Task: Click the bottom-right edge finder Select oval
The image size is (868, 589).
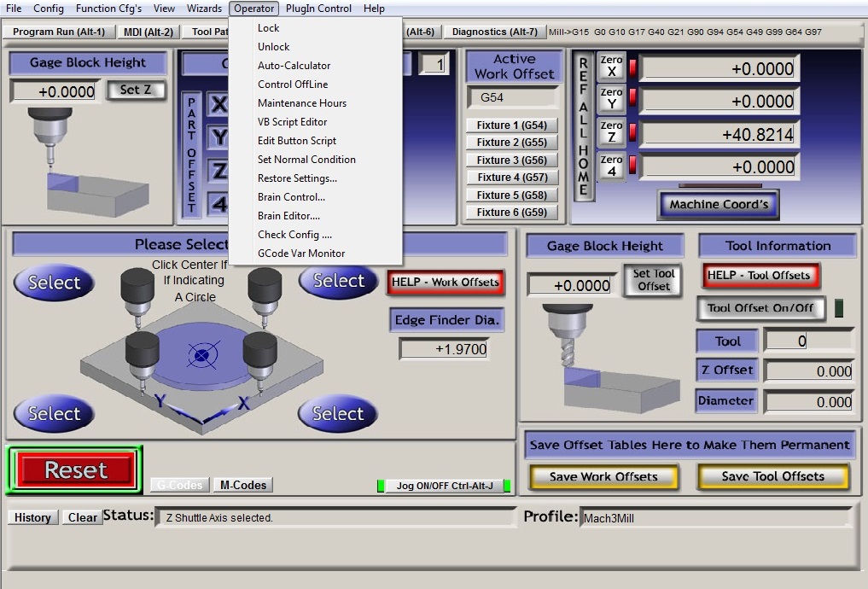Action: (x=337, y=414)
